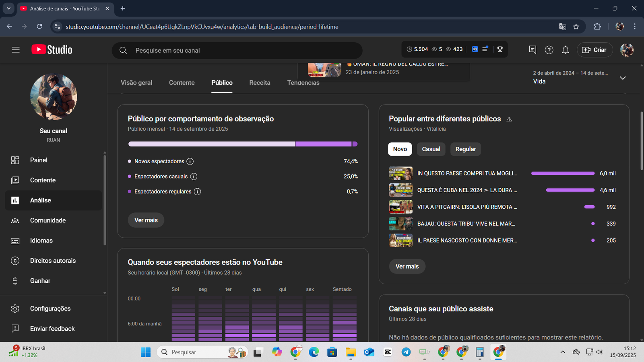
Task: Open VITA A PITCAIRN video entry
Action: [467, 207]
